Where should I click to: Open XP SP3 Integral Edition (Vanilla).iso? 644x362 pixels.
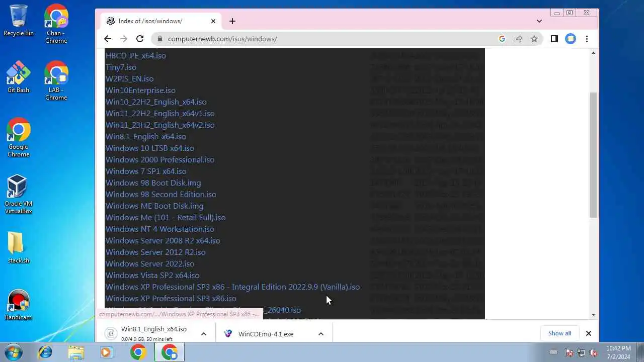pyautogui.click(x=232, y=287)
